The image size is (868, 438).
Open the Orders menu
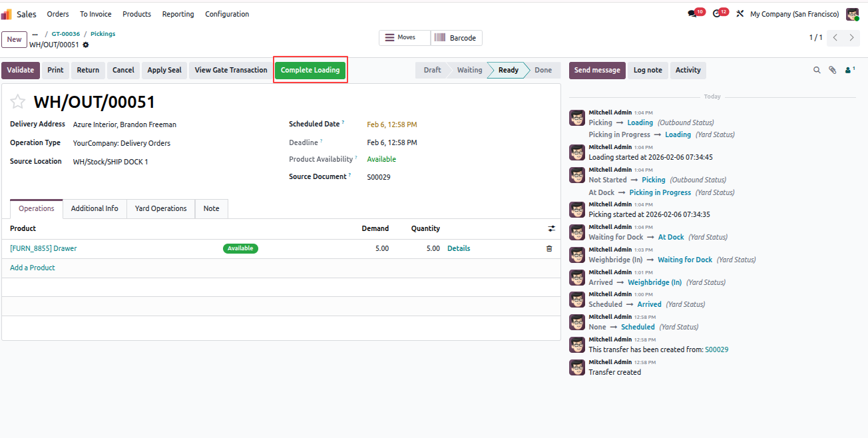point(58,14)
